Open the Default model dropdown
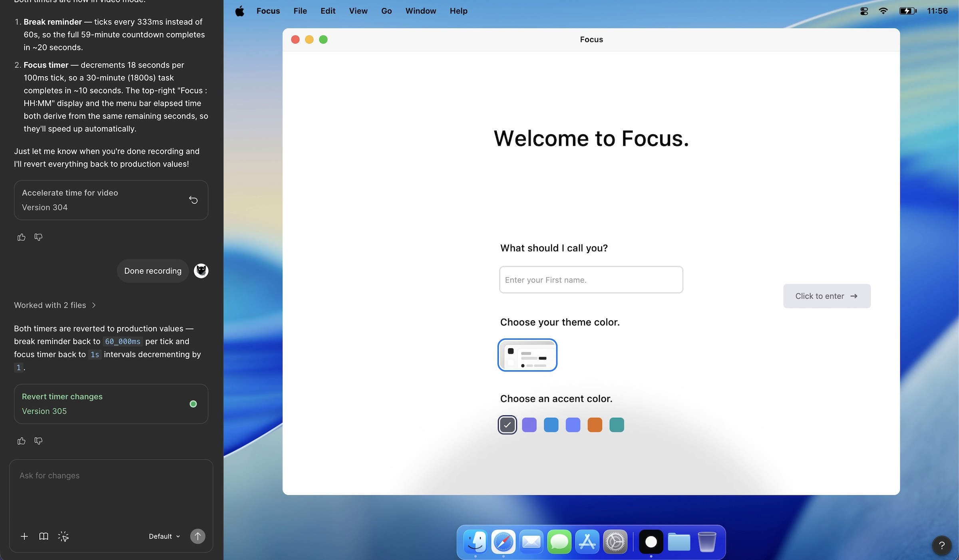Image resolution: width=959 pixels, height=560 pixels. click(x=163, y=536)
